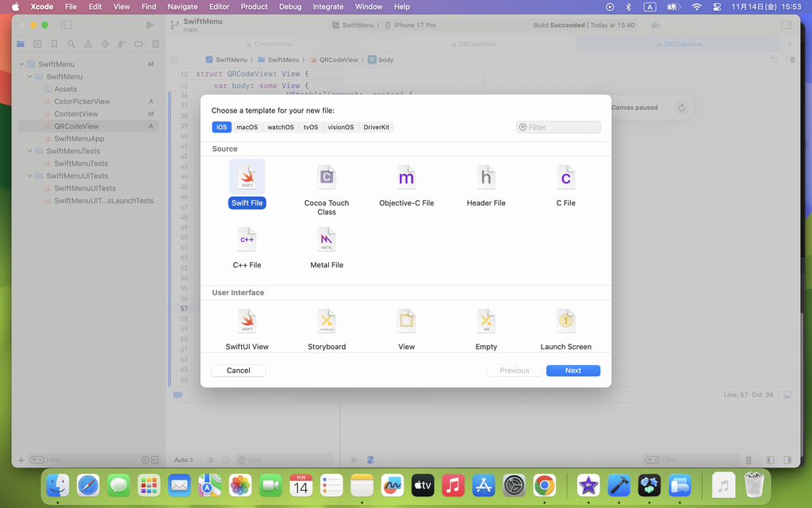Pick the Header File template
The height and width of the screenshot is (508, 812).
[486, 177]
